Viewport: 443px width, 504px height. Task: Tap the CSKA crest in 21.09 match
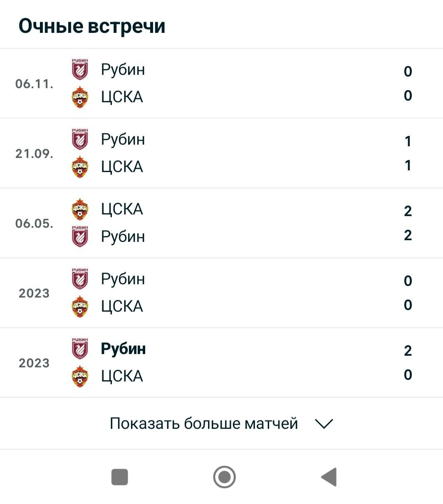coord(80,167)
